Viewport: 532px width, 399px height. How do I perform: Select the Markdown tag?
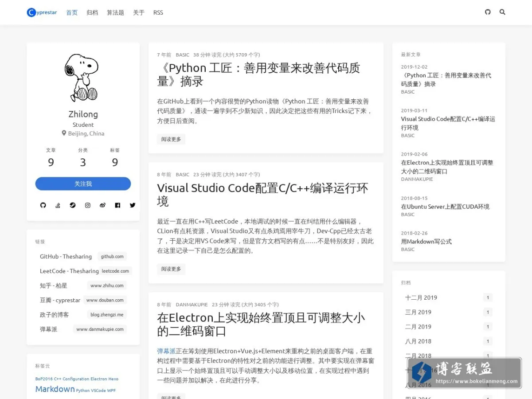tap(55, 389)
